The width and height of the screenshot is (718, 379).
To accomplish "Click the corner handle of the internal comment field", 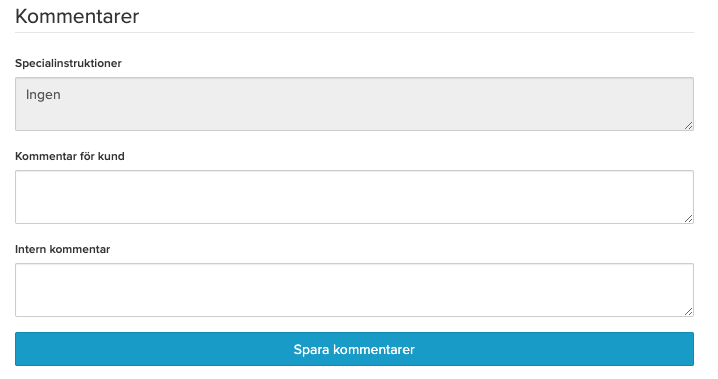I will [688, 311].
